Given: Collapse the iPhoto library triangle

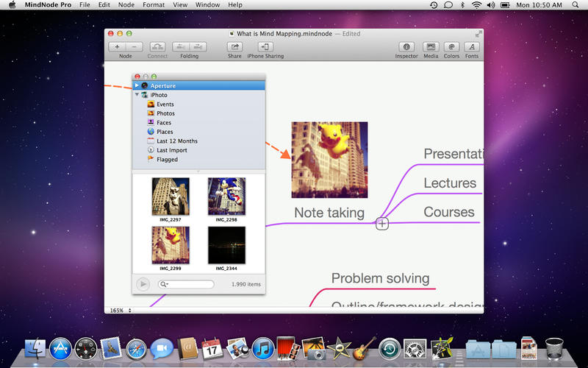Looking at the screenshot, I should 137,95.
